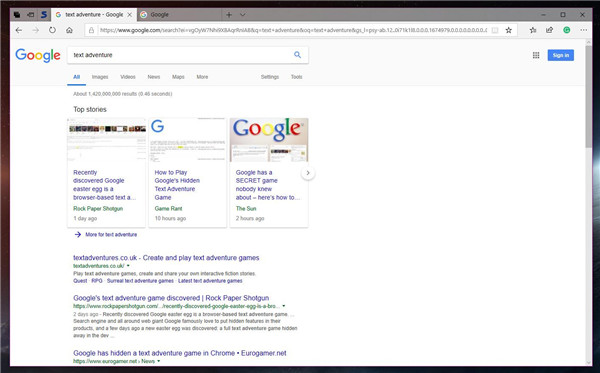Set these tabs aside icon
Screen dimensions: 600x373
click(x=31, y=15)
